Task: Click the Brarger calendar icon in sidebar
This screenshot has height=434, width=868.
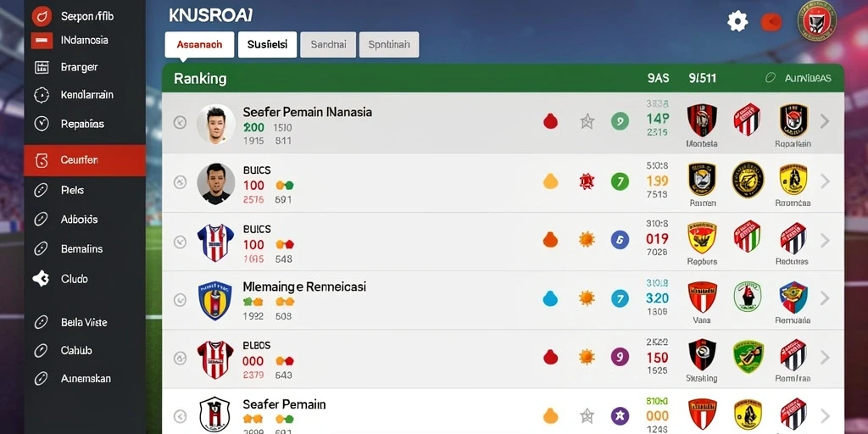Action: click(x=42, y=68)
